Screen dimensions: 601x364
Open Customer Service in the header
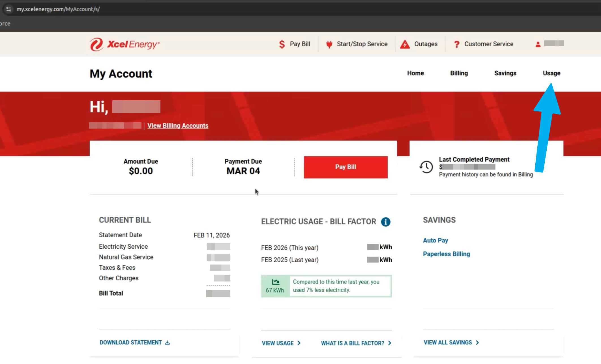tap(489, 44)
